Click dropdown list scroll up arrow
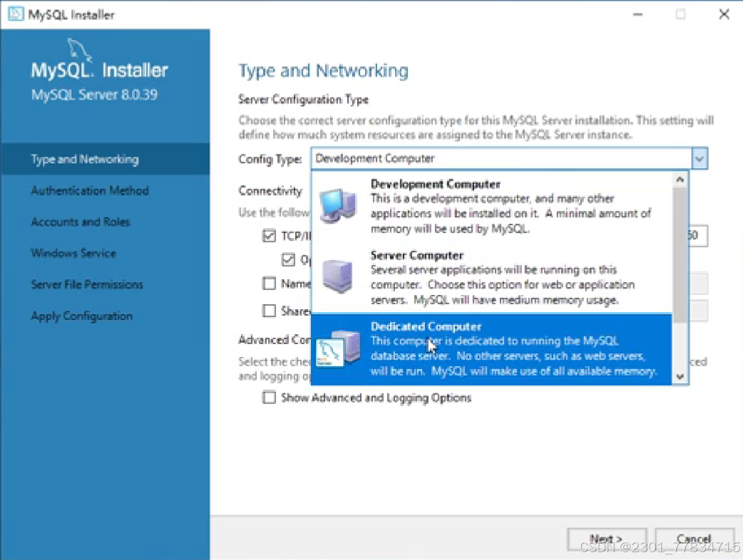This screenshot has width=743, height=560. tap(680, 180)
